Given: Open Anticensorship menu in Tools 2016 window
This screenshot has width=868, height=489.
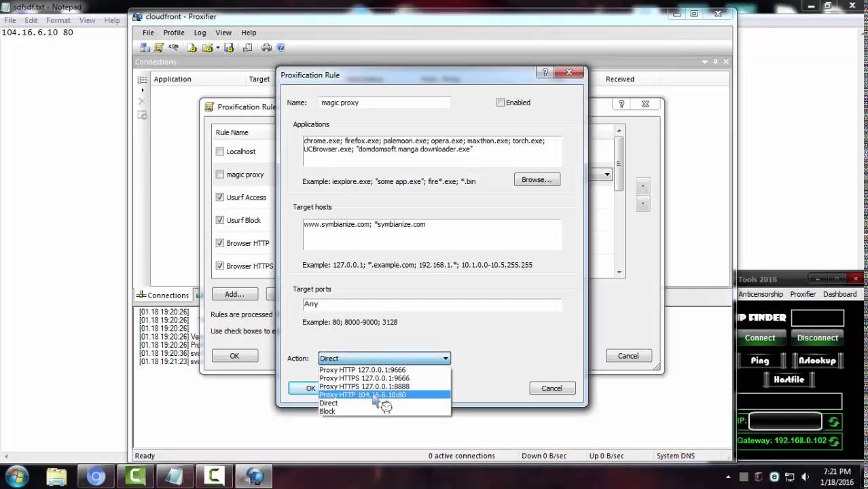Looking at the screenshot, I should tap(761, 294).
